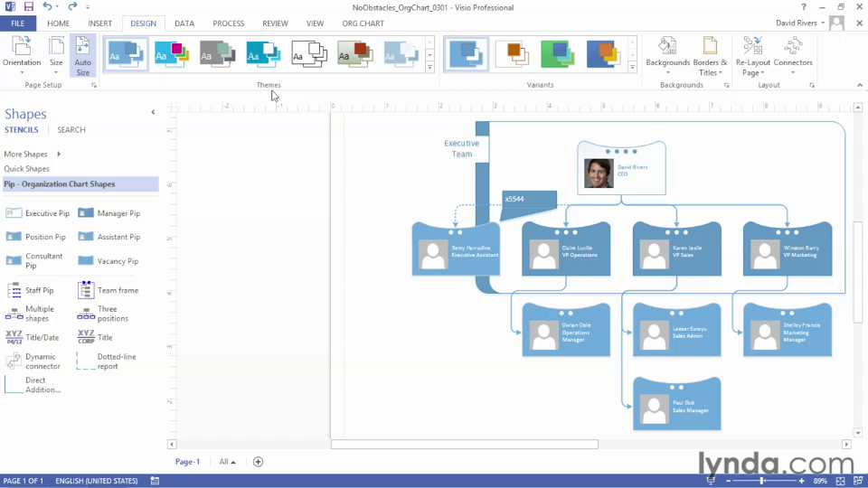The image size is (868, 488).
Task: Expand the Variants gallery more arrow
Action: click(x=632, y=67)
